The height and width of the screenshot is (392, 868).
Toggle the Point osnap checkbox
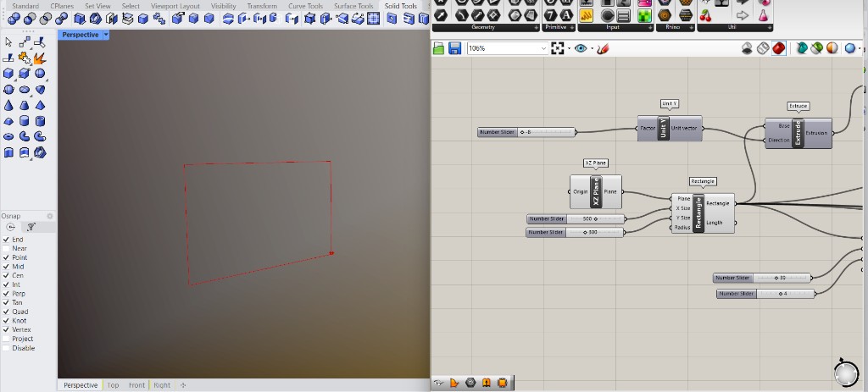click(6, 257)
